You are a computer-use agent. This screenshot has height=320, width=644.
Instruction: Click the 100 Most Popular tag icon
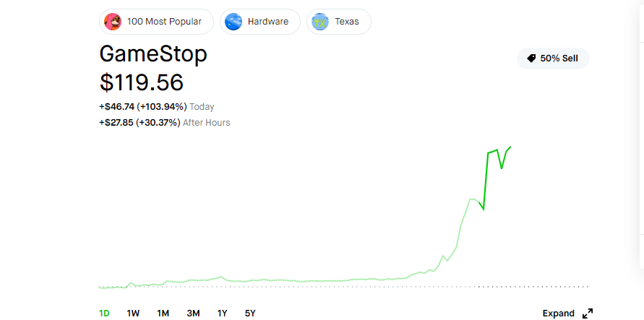113,22
